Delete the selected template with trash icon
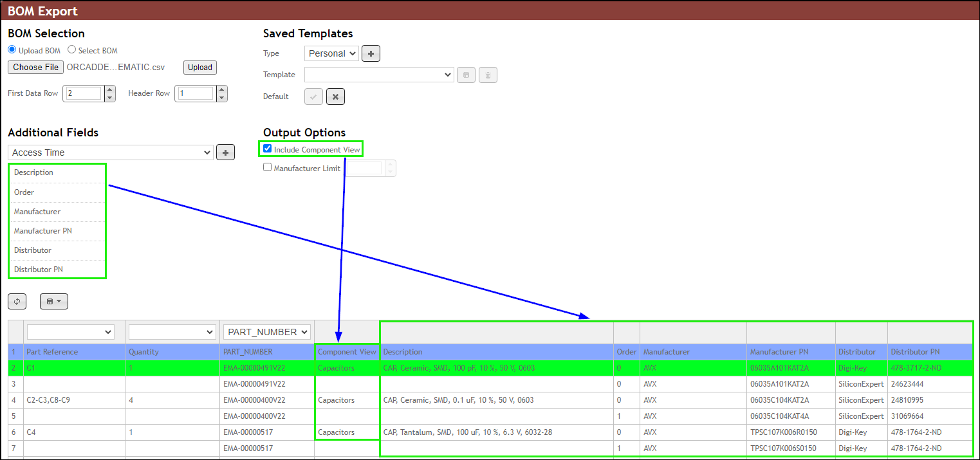The height and width of the screenshot is (460, 980). coord(488,75)
